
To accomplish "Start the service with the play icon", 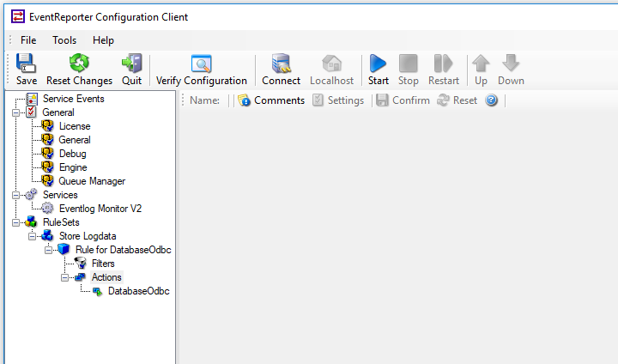I will pyautogui.click(x=378, y=63).
